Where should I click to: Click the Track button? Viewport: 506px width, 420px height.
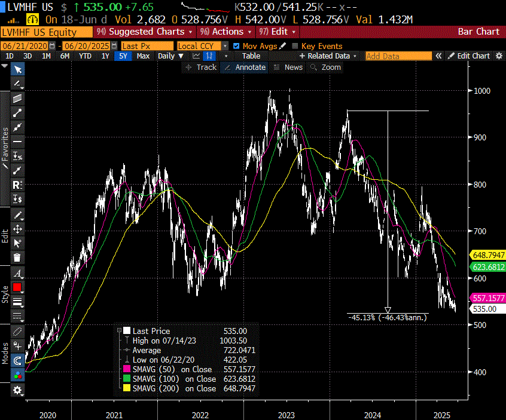[x=202, y=67]
